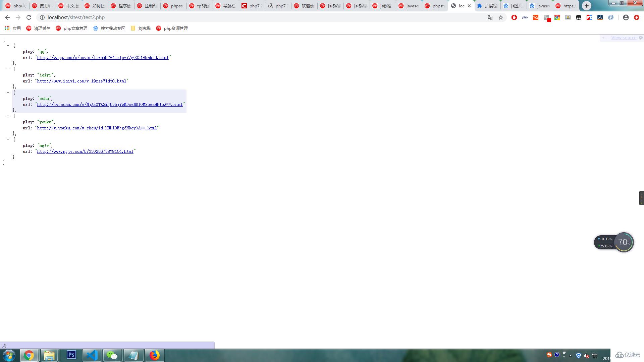Open the gray extension with red badge
Screen dimensions: 644x362
547,18
